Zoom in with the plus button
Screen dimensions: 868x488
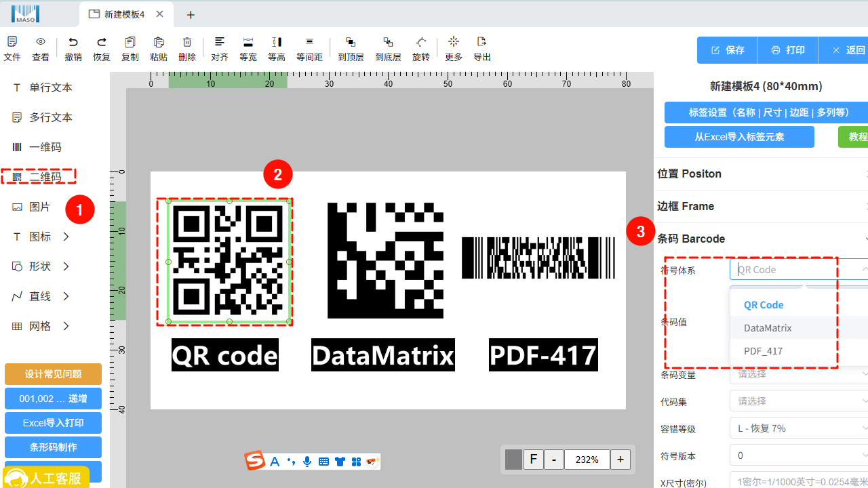pos(620,460)
